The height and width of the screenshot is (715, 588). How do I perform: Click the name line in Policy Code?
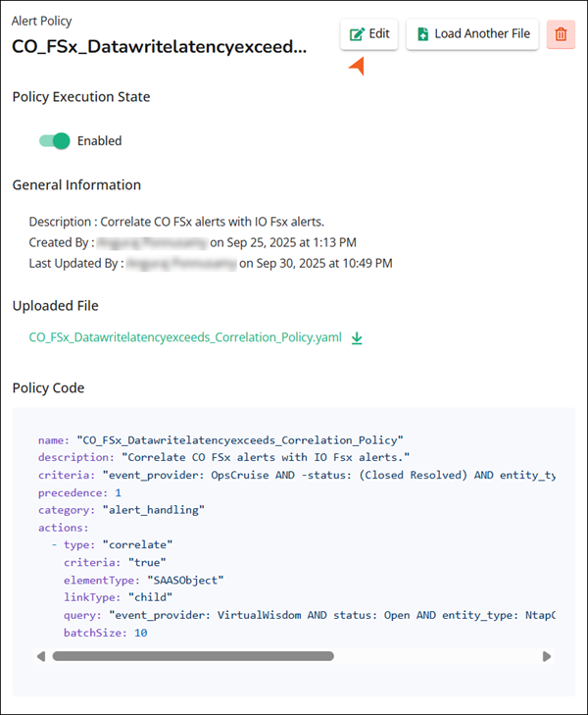coord(220,440)
